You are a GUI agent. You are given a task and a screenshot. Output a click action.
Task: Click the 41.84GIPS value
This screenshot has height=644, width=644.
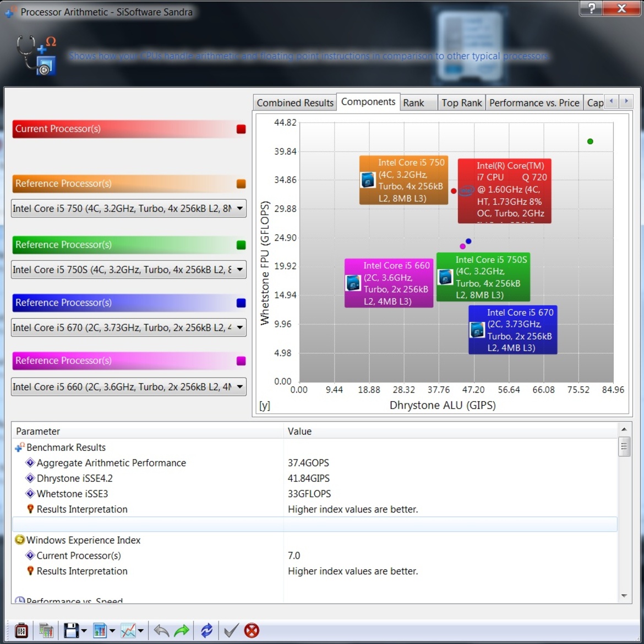[x=308, y=478]
